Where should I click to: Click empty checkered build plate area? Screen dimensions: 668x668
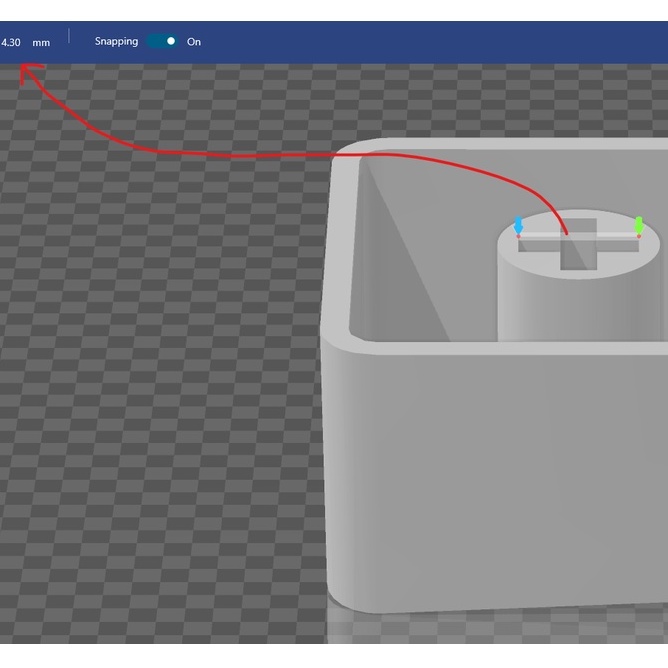point(150,400)
